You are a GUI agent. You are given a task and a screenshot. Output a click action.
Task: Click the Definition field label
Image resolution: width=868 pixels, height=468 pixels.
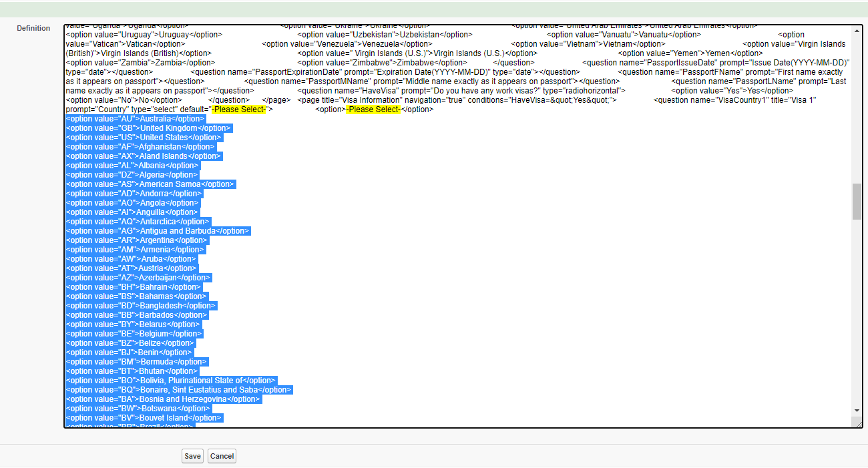33,28
